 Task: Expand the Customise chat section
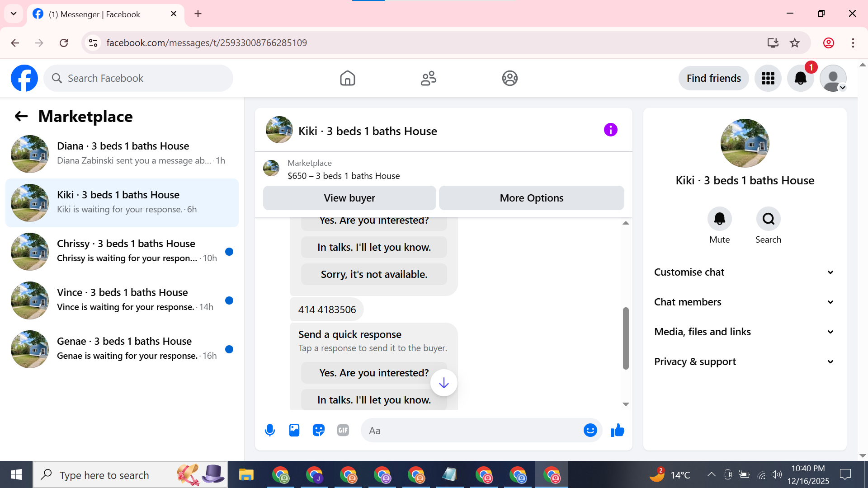tap(744, 272)
